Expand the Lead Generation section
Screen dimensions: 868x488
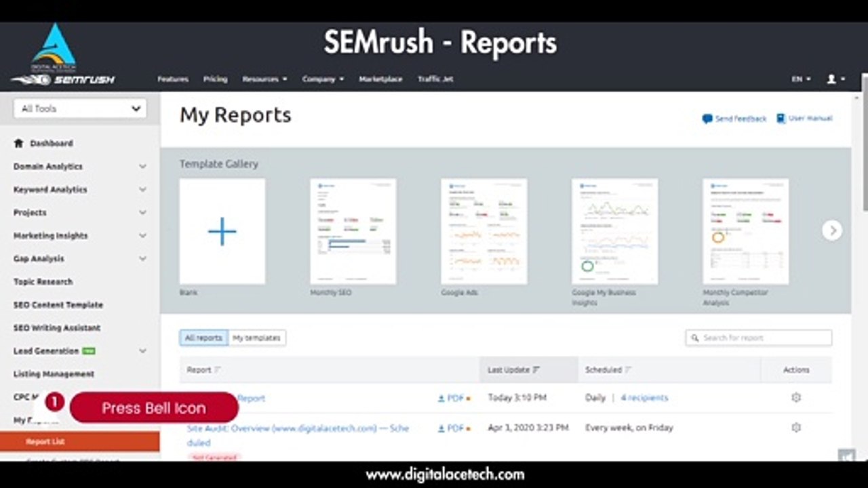pos(142,350)
